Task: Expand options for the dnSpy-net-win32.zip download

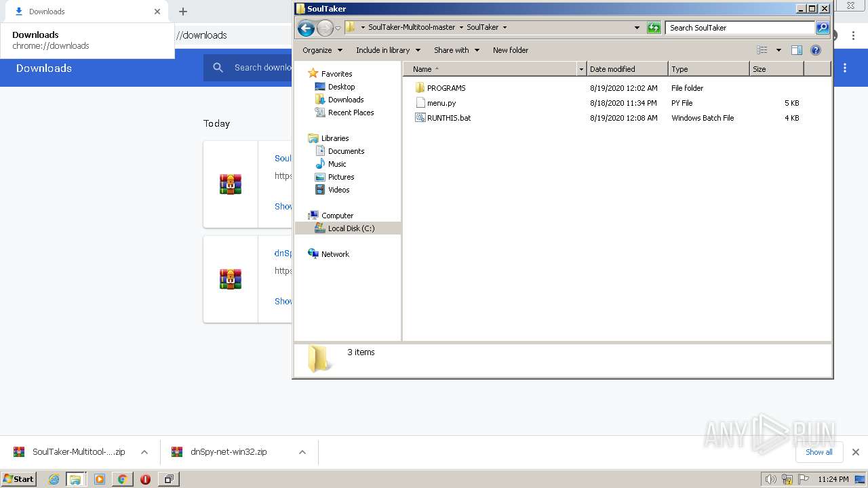Action: [302, 452]
